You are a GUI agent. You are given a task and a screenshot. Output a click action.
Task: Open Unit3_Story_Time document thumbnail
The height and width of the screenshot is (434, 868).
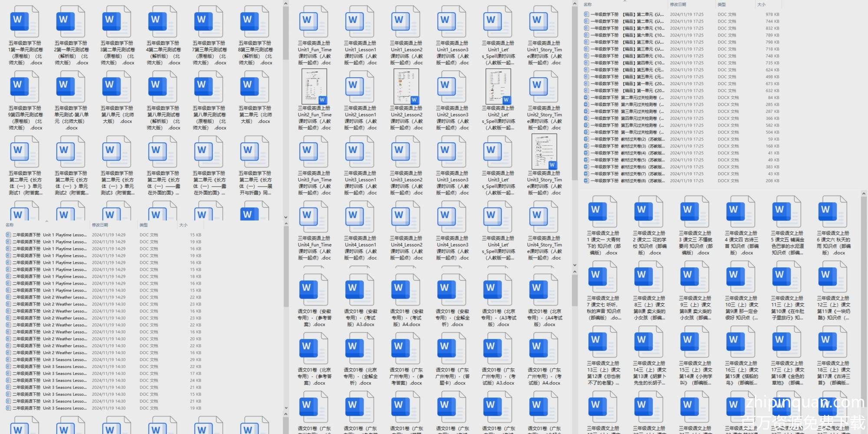[544, 152]
